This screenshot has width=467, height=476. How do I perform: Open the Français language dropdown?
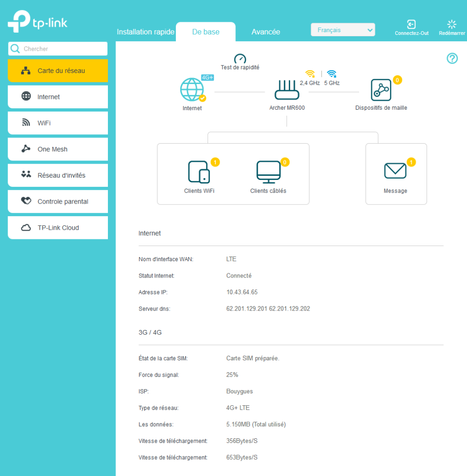[343, 30]
